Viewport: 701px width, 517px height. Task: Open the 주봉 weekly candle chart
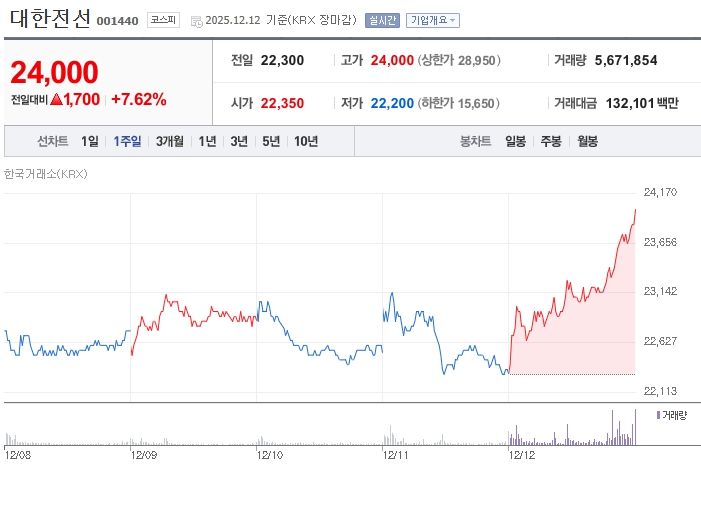pos(551,141)
